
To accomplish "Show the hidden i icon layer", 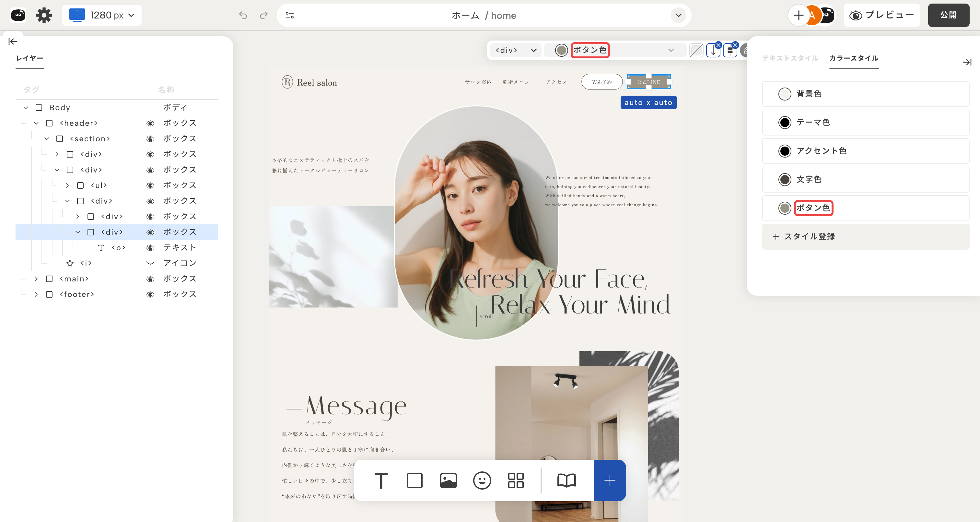I will [x=150, y=263].
